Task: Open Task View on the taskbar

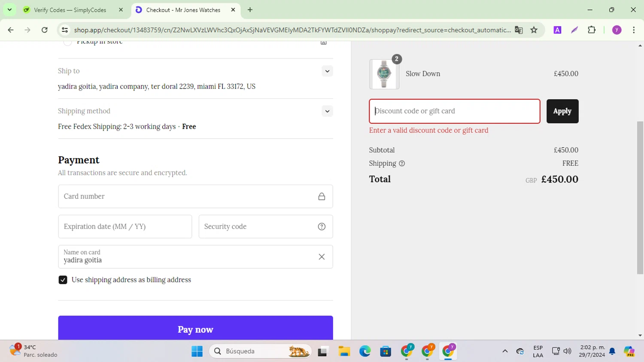Action: [x=323, y=351]
